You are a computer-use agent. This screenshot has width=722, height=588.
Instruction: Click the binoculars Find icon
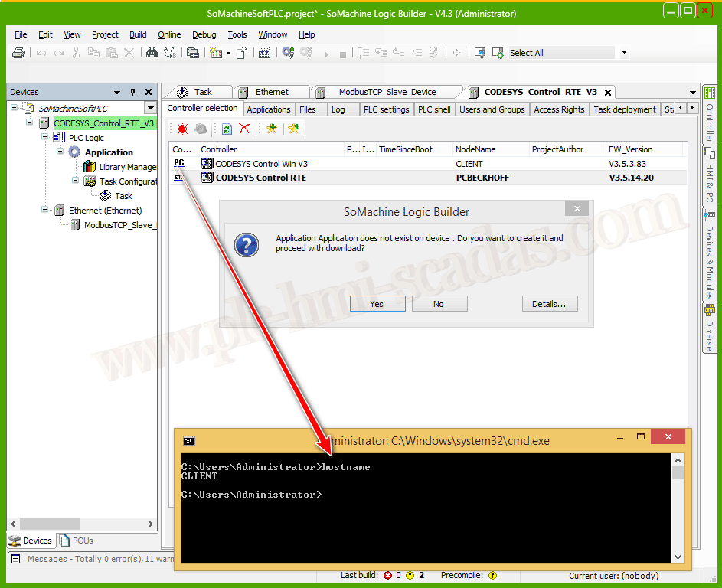coord(152,53)
